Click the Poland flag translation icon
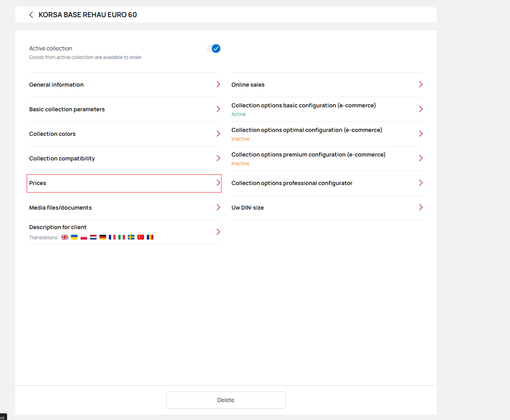This screenshot has width=510, height=420. (x=84, y=237)
